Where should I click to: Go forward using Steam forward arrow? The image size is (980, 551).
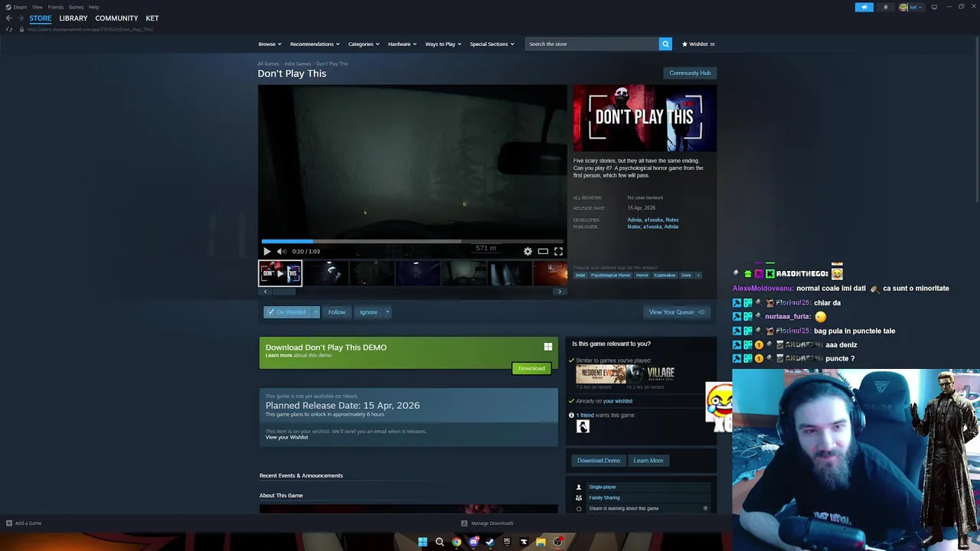click(21, 18)
